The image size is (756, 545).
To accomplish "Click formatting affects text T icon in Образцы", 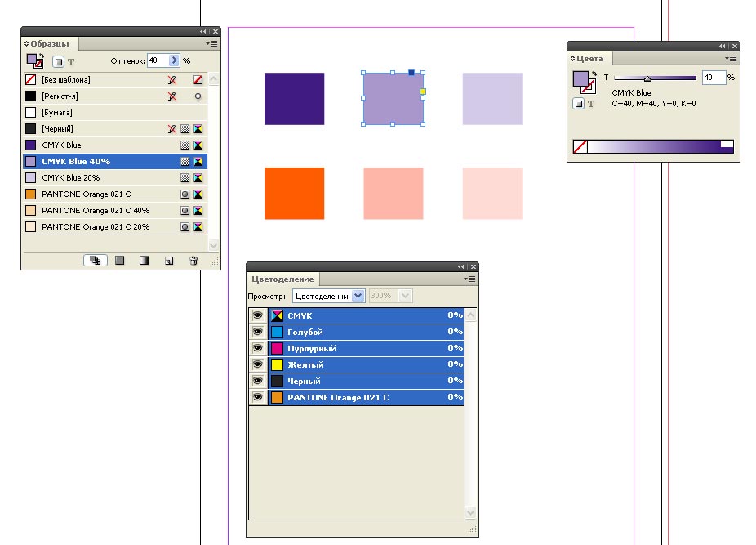I will pos(71,62).
